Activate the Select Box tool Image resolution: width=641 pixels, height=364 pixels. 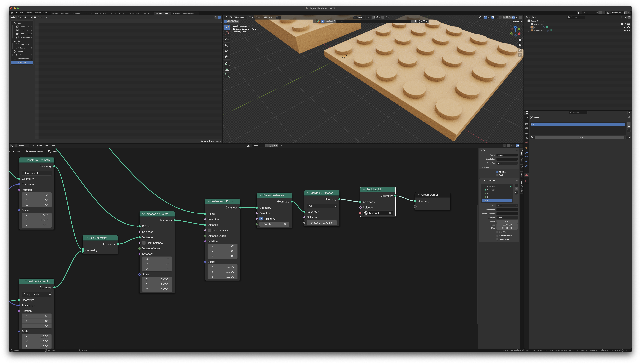point(227,28)
